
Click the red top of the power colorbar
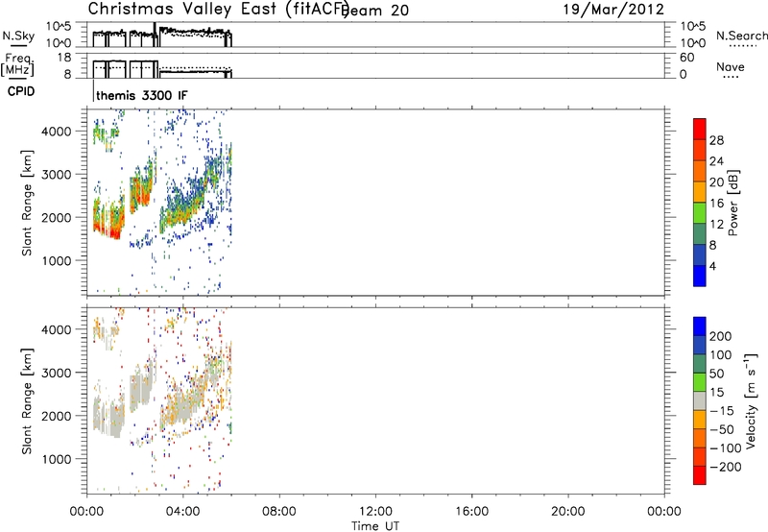tap(700, 129)
